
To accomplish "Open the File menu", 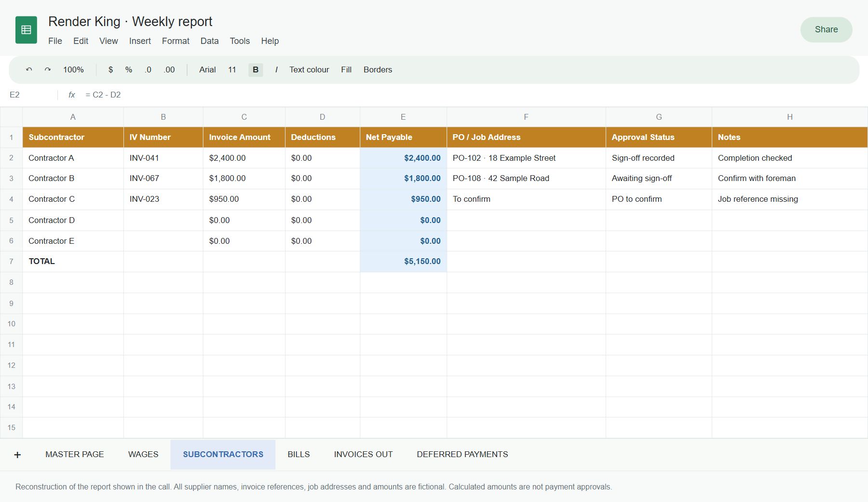I will 55,41.
